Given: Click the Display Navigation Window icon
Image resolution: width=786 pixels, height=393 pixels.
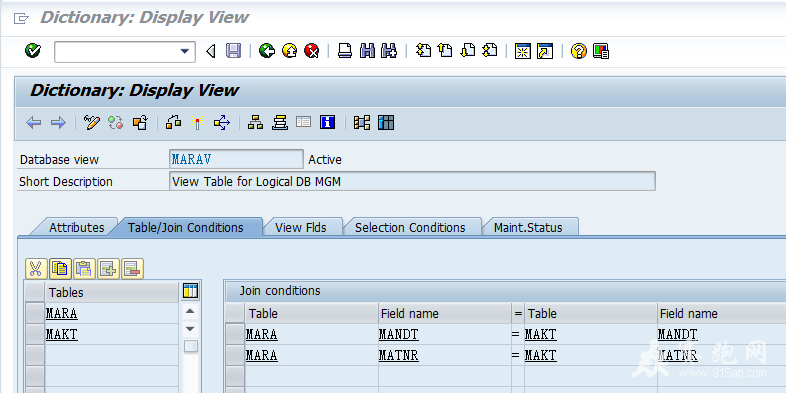Looking at the screenshot, I should [280, 122].
